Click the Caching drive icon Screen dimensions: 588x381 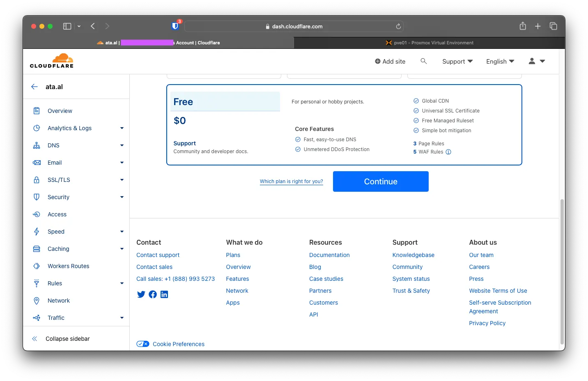pyautogui.click(x=37, y=249)
